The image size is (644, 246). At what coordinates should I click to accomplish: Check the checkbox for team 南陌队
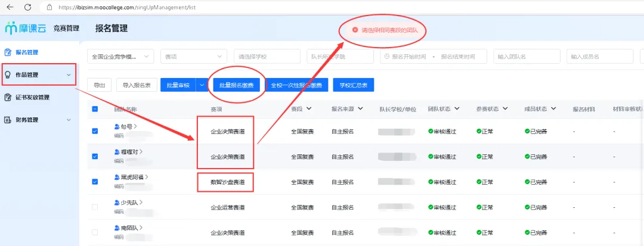[x=95, y=232]
